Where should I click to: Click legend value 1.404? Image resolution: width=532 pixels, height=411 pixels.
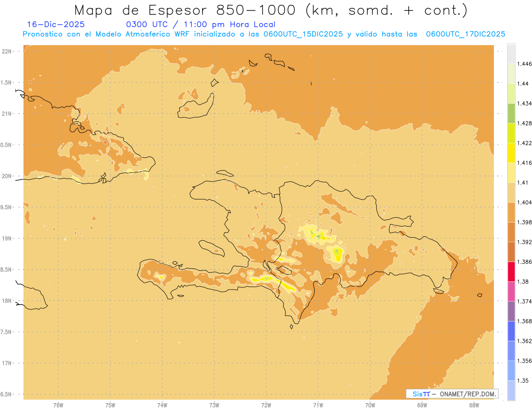(x=524, y=202)
